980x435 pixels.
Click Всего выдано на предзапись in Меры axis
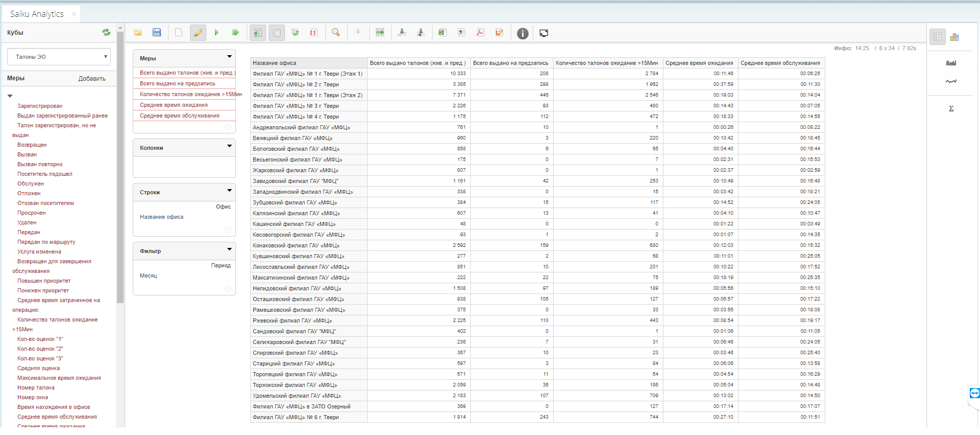click(x=178, y=83)
